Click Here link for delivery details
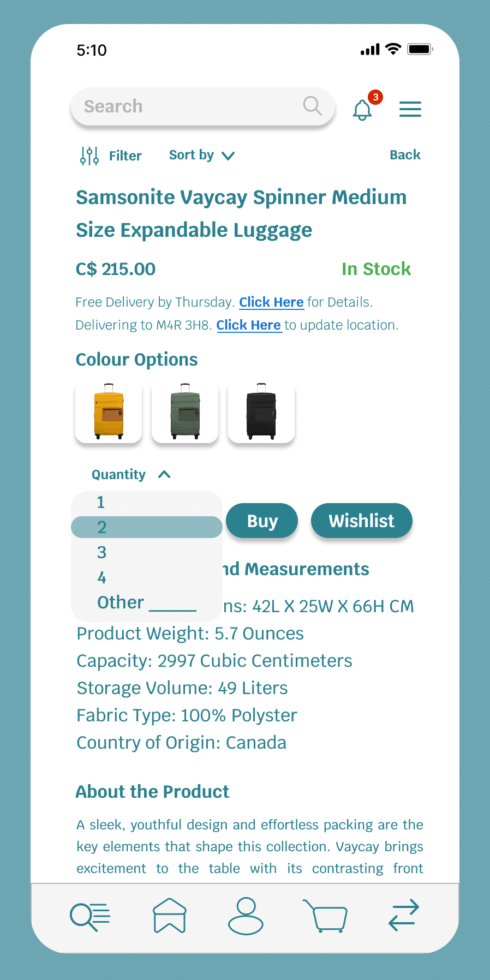This screenshot has width=490, height=980. click(271, 302)
